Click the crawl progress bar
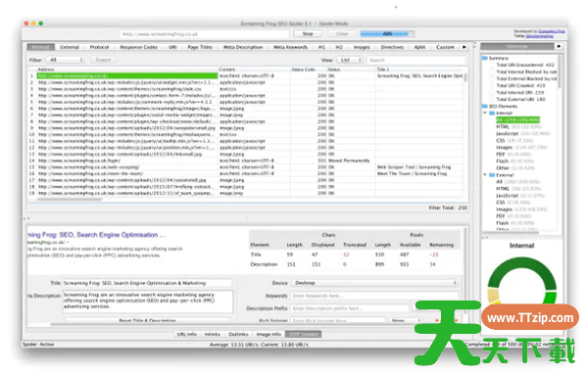The width and height of the screenshot is (588, 372). pos(387,33)
